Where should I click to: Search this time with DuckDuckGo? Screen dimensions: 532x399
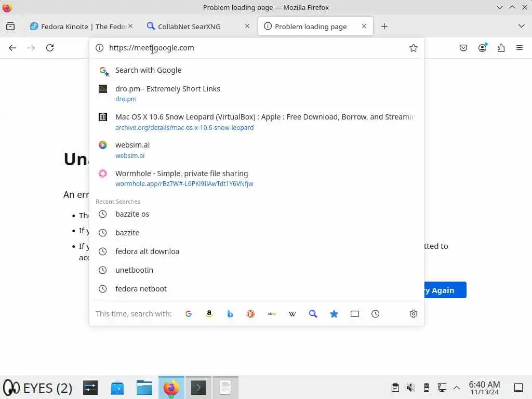(x=251, y=314)
